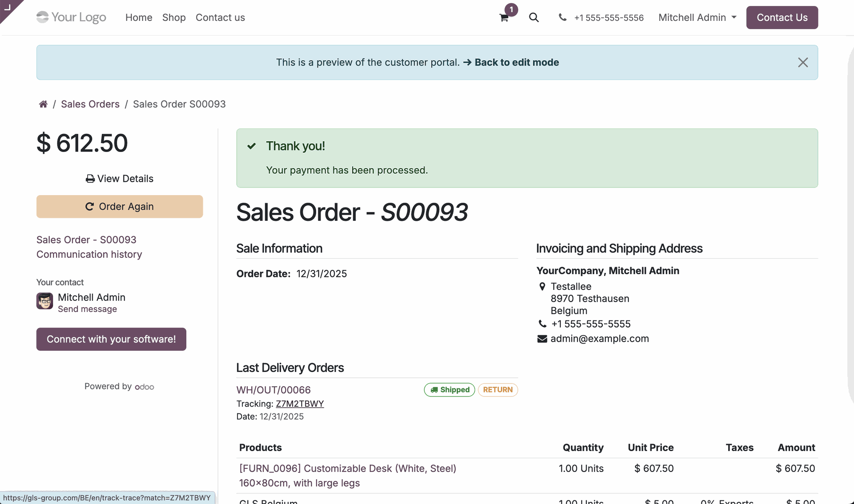The image size is (854, 504).
Task: Click the Your Logo image
Action: click(71, 17)
